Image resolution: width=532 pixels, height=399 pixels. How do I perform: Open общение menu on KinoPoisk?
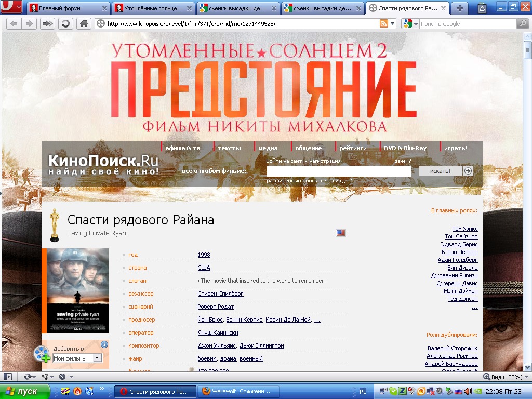(x=309, y=148)
